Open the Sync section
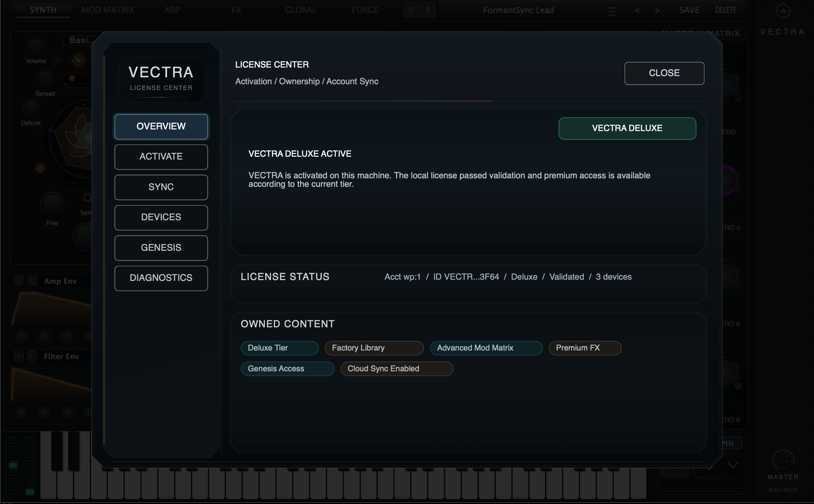The width and height of the screenshot is (814, 504). point(161,187)
